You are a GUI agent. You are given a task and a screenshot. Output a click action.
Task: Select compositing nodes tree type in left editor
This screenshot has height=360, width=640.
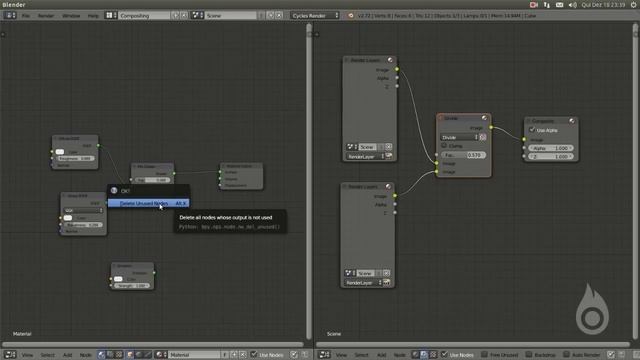[110, 355]
